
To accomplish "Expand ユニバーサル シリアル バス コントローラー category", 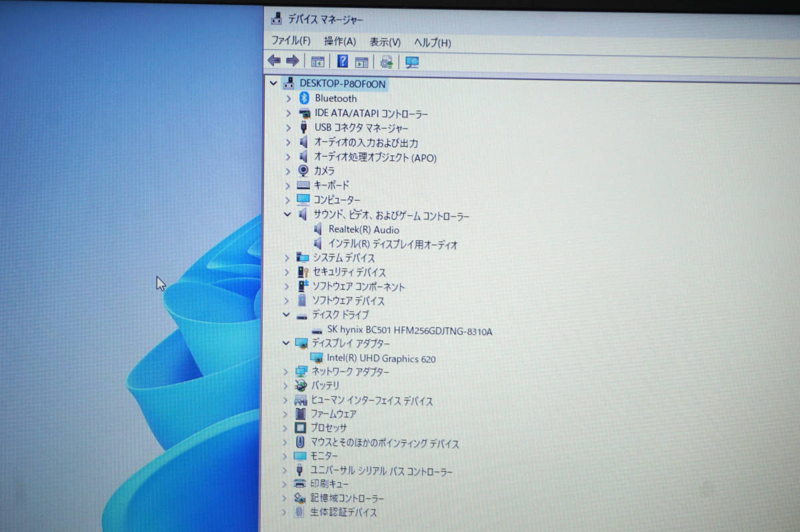I will pos(285,471).
